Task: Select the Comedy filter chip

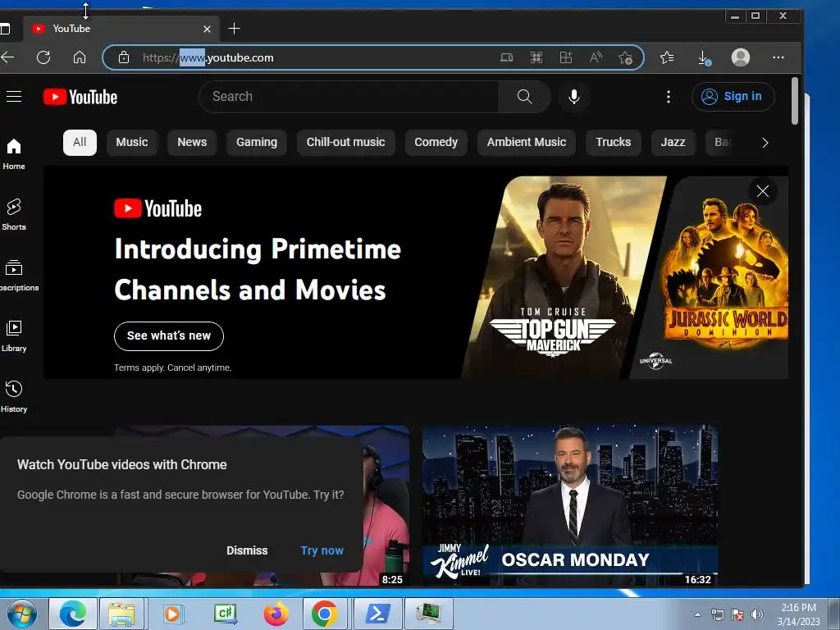Action: (436, 143)
